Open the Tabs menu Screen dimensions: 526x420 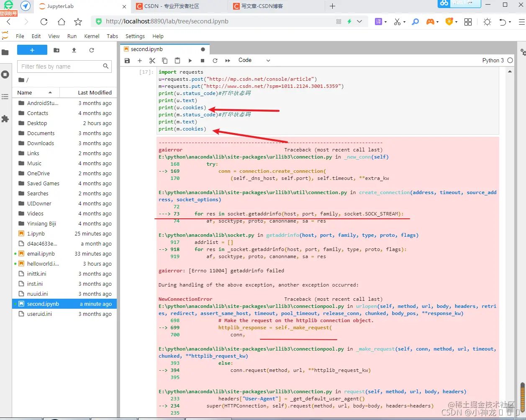112,36
